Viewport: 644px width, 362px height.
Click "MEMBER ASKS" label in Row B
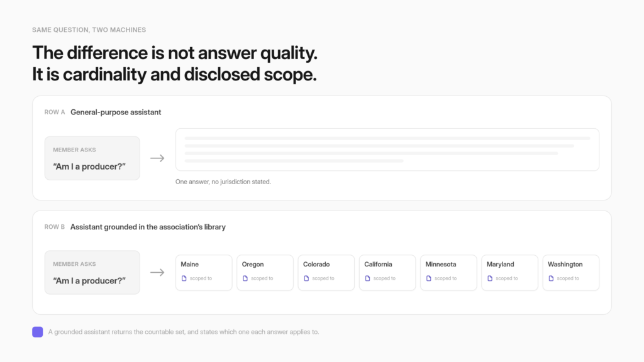pyautogui.click(x=74, y=264)
